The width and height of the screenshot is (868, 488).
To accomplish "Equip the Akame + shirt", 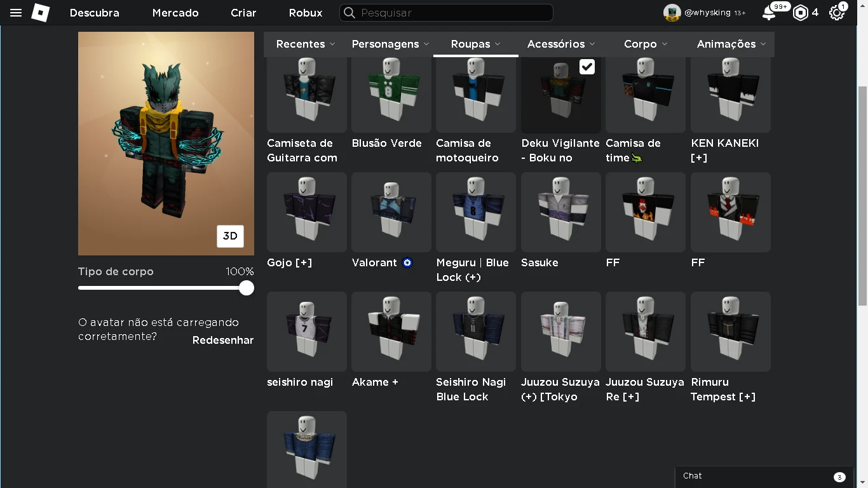I will pos(391,332).
